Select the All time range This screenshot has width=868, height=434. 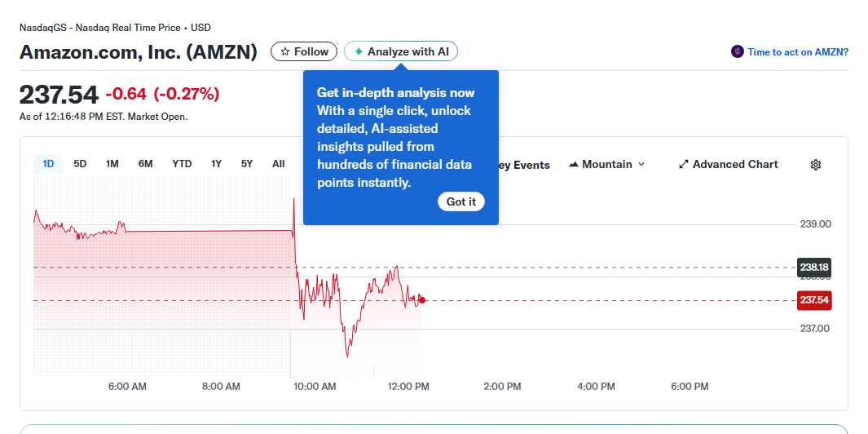(x=279, y=164)
